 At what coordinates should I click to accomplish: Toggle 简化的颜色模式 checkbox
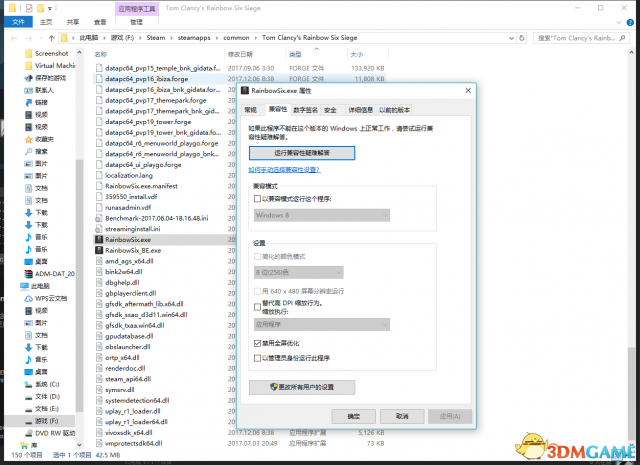click(257, 256)
